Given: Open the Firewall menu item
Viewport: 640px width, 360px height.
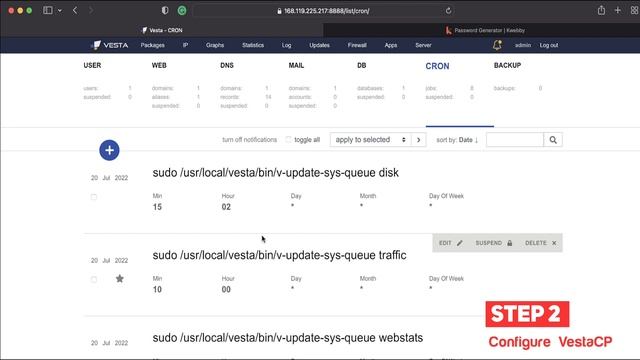Looking at the screenshot, I should pyautogui.click(x=357, y=45).
